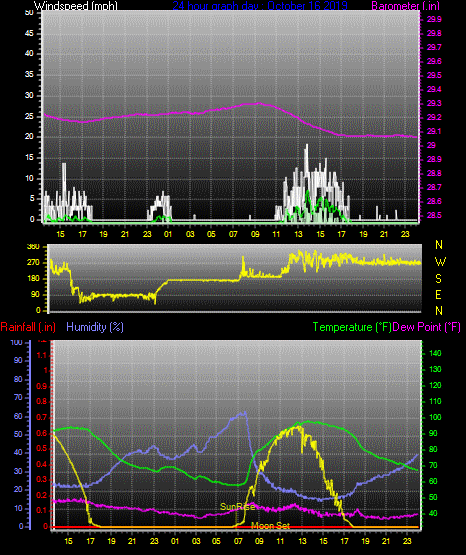Click the rainfall axis value '0.7'
Image resolution: width=466 pixels, height=555 pixels.
point(42,417)
